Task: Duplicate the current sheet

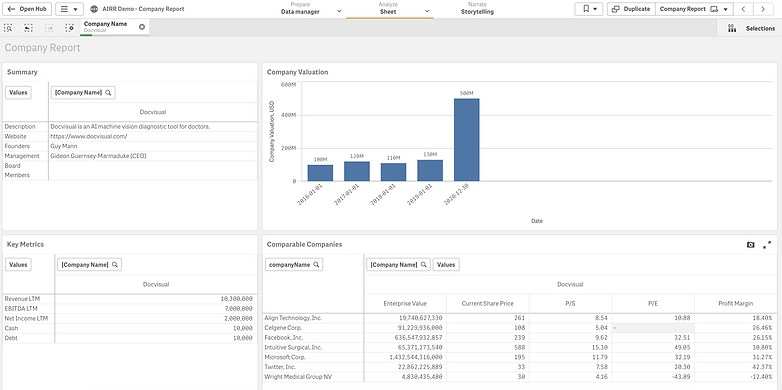Action: pyautogui.click(x=631, y=9)
